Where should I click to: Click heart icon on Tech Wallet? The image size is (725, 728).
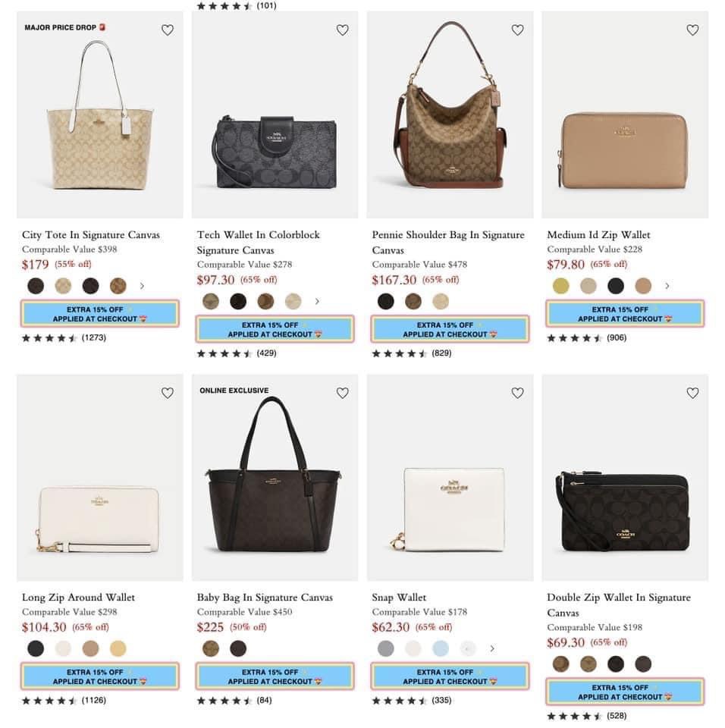[x=342, y=30]
